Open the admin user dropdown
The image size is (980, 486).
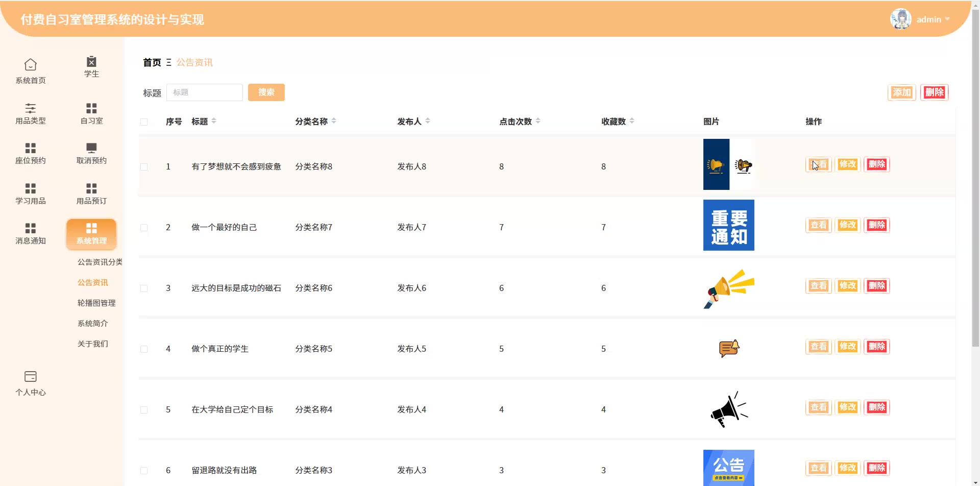pos(928,19)
